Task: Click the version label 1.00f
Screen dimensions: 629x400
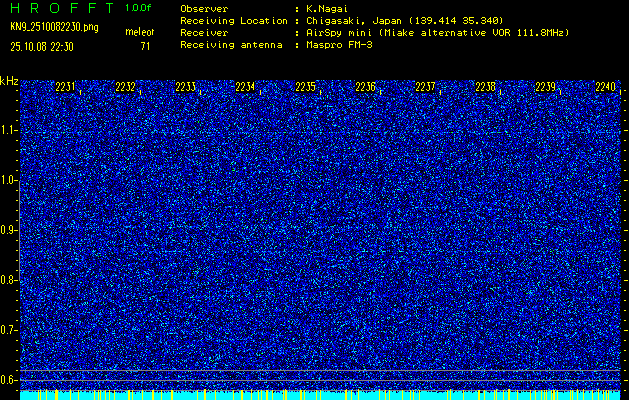Action: [x=139, y=8]
